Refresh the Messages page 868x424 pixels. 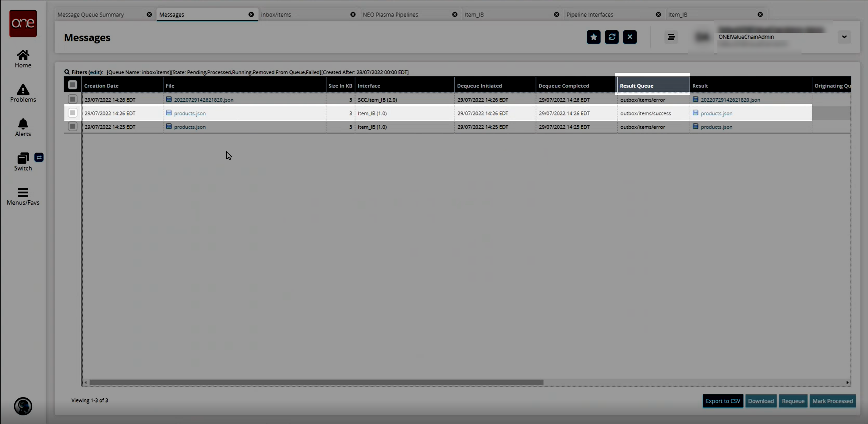(x=612, y=37)
